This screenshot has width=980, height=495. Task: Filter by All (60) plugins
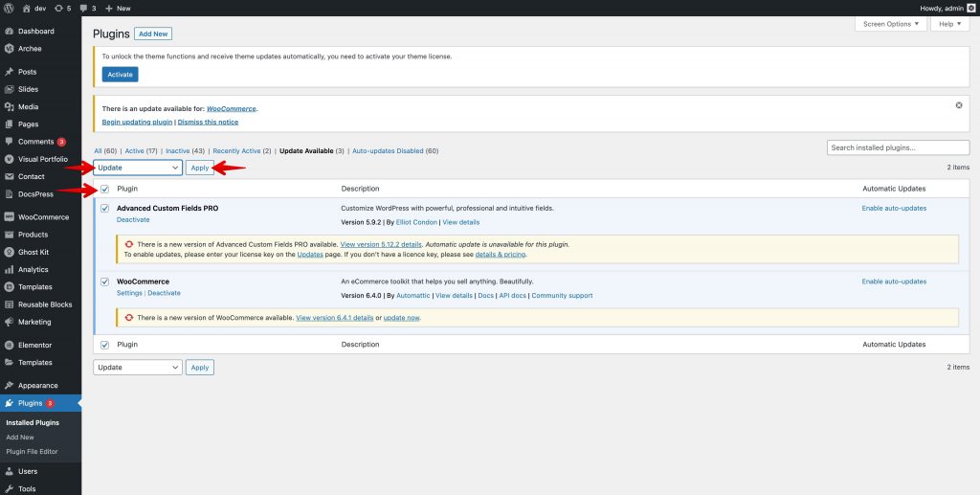[x=105, y=151]
